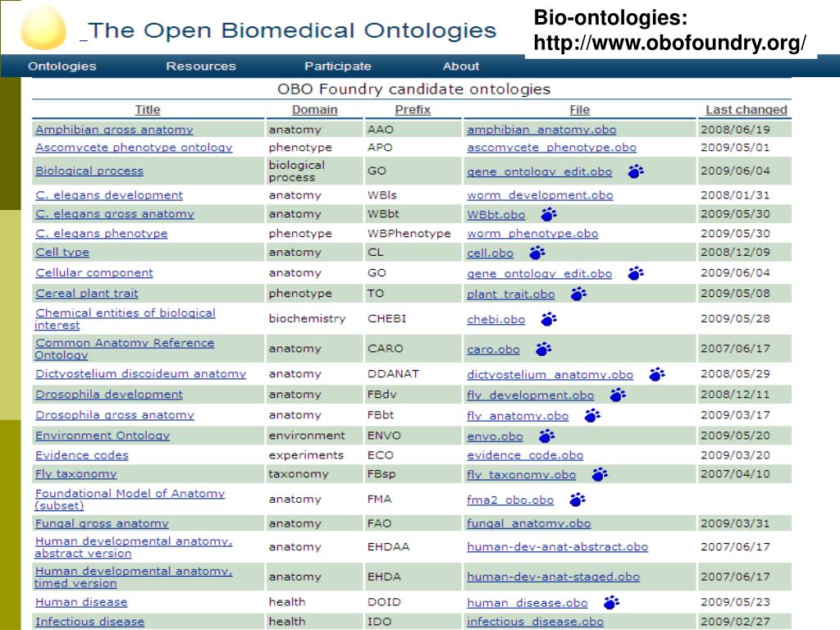Download worm_phenotype.obo file
This screenshot has height=630, width=840.
click(x=532, y=234)
